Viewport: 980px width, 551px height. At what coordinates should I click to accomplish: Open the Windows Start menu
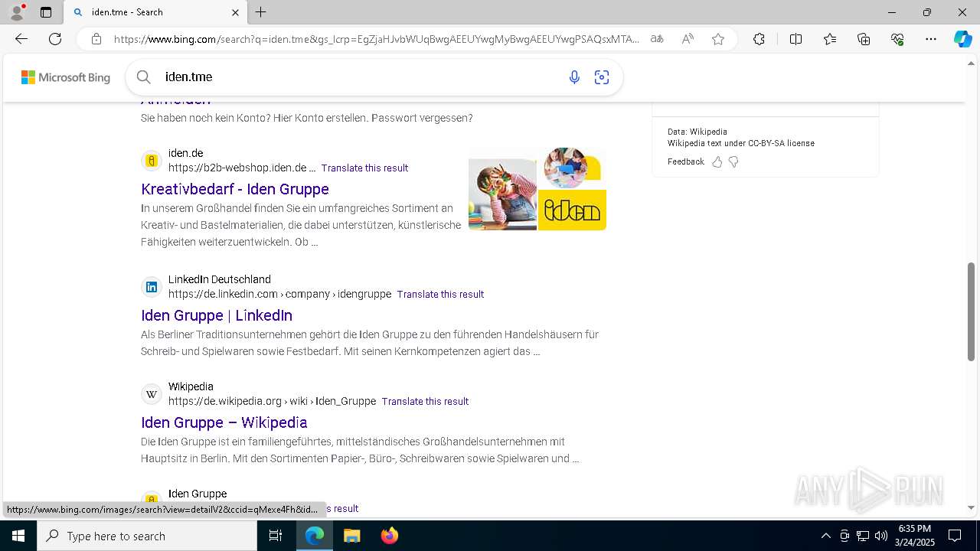(x=18, y=536)
